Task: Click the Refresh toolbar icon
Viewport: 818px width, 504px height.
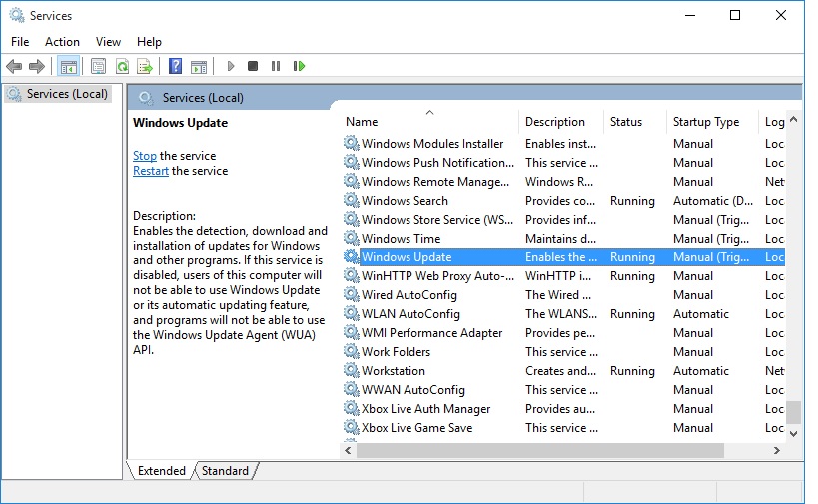Action: coord(122,66)
